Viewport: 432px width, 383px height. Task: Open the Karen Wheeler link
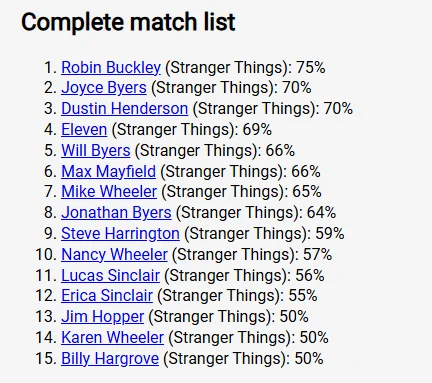(x=113, y=337)
